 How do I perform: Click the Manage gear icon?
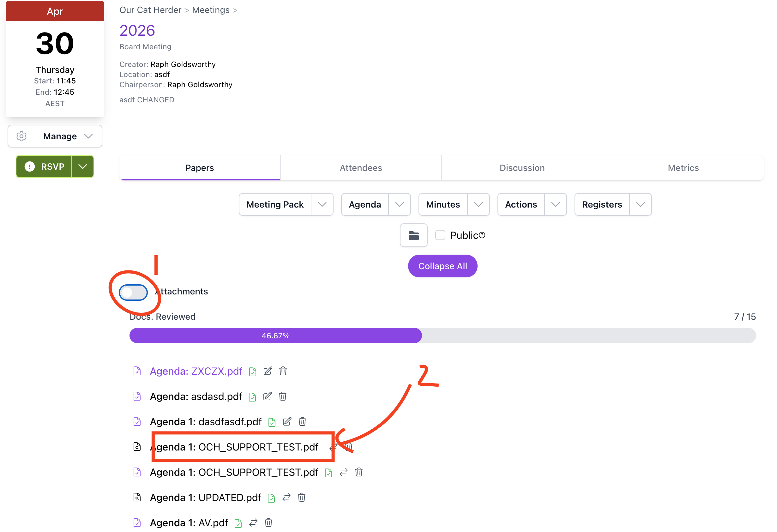point(22,136)
